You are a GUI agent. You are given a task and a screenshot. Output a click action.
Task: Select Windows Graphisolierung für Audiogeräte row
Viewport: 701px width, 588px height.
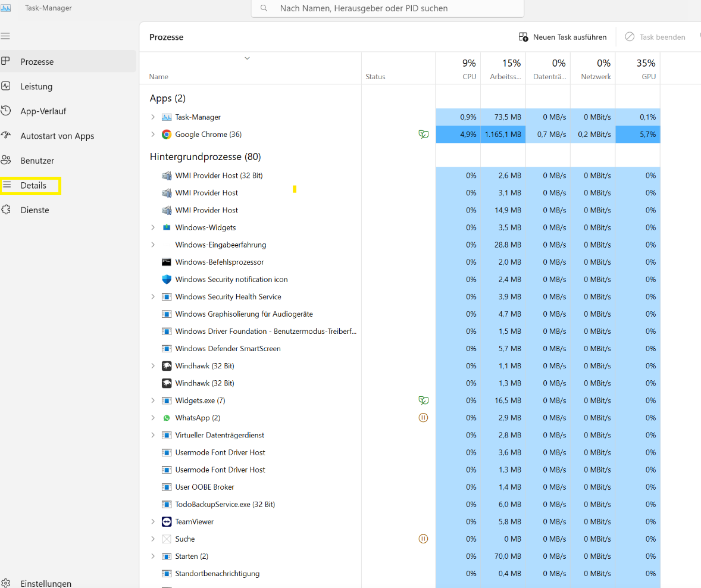[x=400, y=314]
